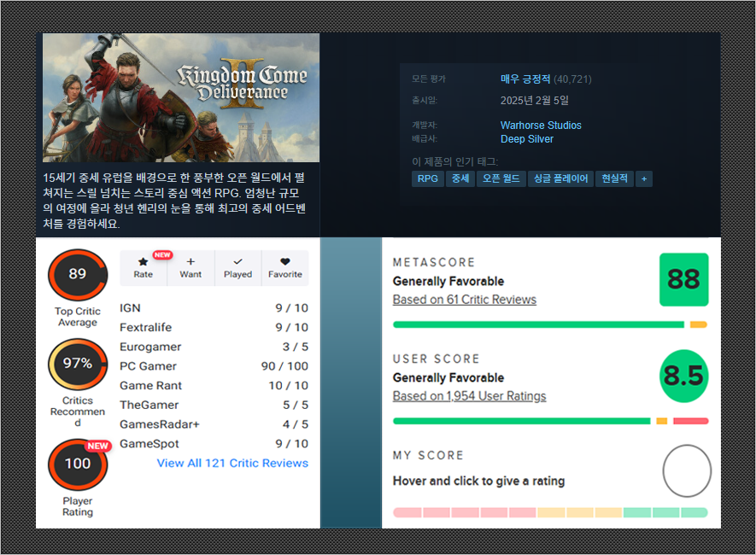Click Generally Favorable under Metascore
Screen dimensions: 756x555
pos(448,282)
